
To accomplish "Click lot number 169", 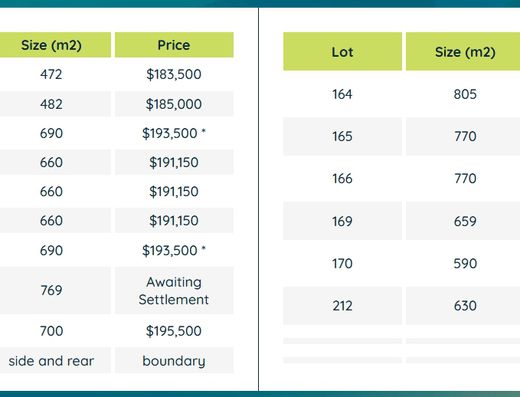I will pyautogui.click(x=342, y=221).
